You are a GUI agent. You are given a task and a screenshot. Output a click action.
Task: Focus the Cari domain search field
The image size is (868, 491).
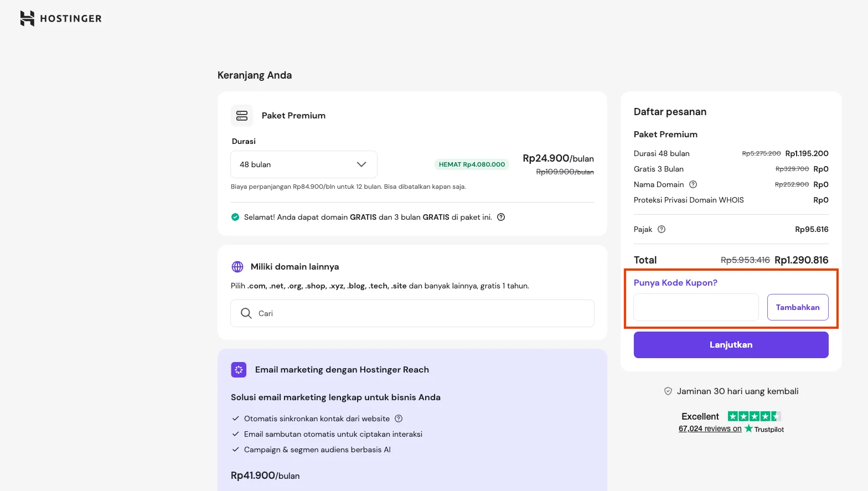click(x=412, y=313)
